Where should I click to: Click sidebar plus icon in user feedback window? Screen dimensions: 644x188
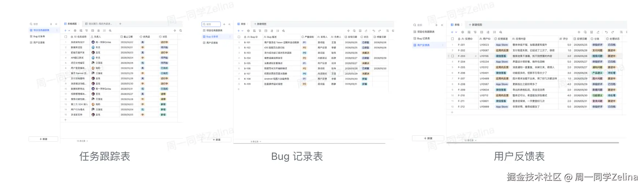click(436, 25)
